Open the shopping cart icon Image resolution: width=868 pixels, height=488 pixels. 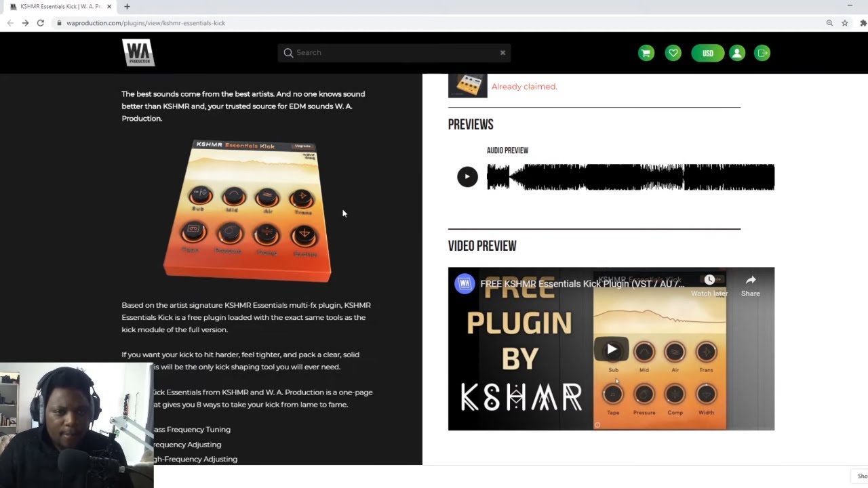click(646, 53)
